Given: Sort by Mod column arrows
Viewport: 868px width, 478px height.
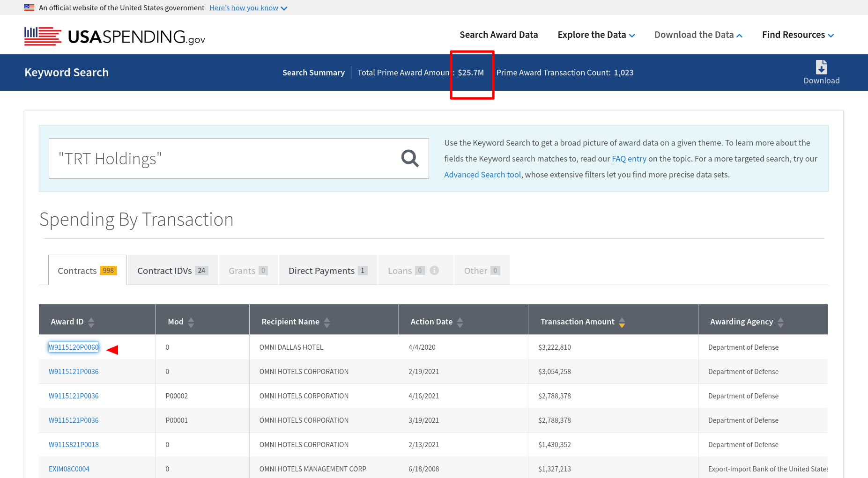Looking at the screenshot, I should coord(191,322).
